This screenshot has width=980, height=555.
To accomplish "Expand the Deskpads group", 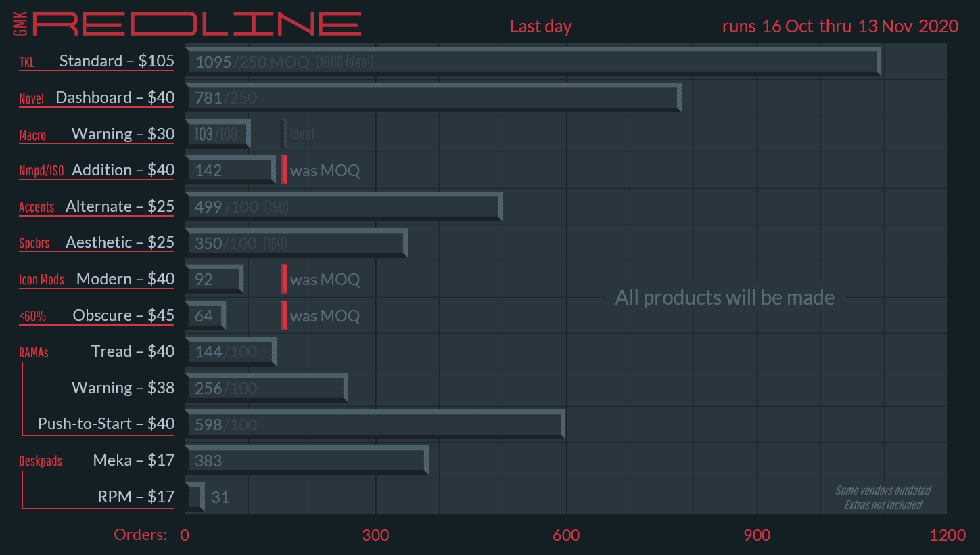I will pyautogui.click(x=41, y=461).
